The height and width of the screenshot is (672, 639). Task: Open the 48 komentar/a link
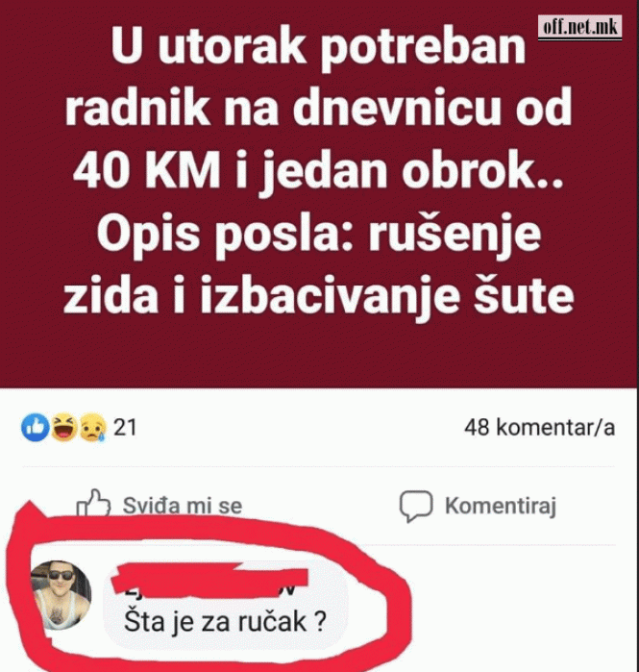(x=540, y=427)
